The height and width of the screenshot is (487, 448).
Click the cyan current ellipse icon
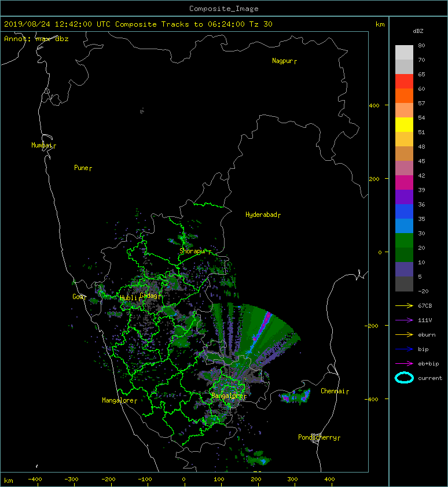click(404, 378)
